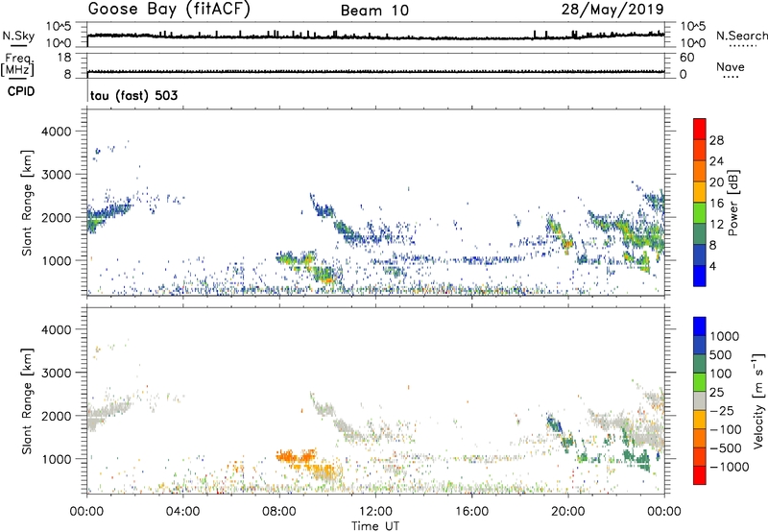Click the '60' Nave axis value
This screenshot has height=532, width=768.
coord(686,58)
